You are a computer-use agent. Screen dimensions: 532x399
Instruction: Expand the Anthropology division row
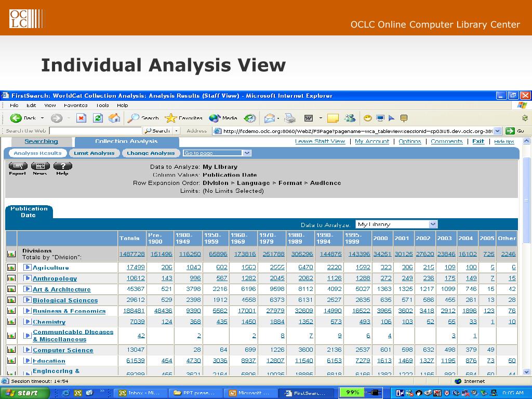tap(28, 278)
